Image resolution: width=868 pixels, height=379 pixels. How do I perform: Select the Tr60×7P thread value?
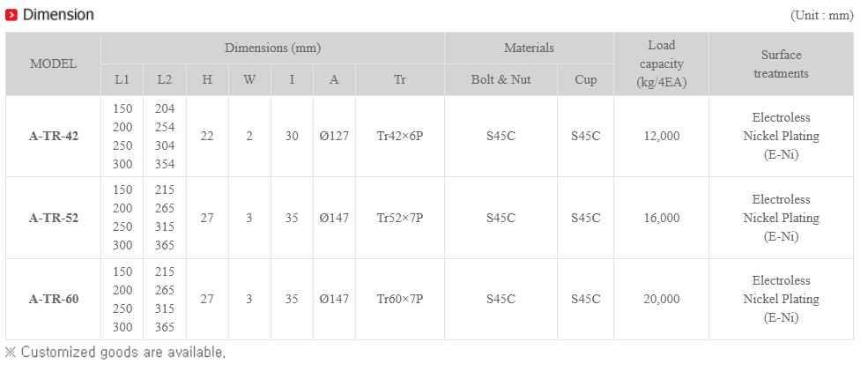400,300
